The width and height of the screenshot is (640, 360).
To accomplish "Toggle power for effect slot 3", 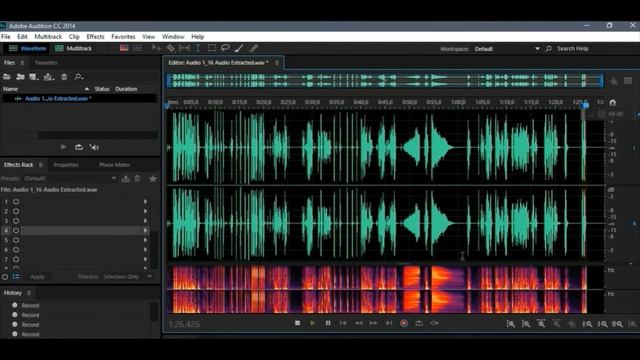I will coord(16,221).
